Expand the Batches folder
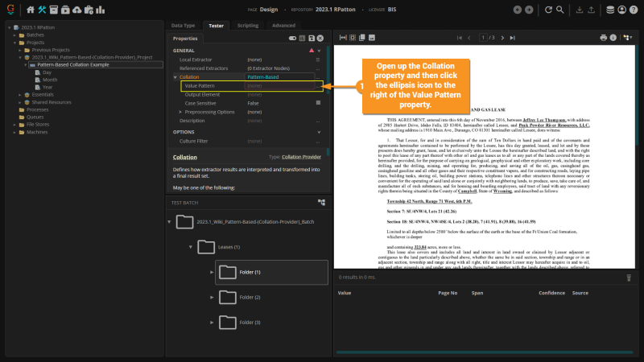This screenshot has height=362, width=644. [14, 35]
